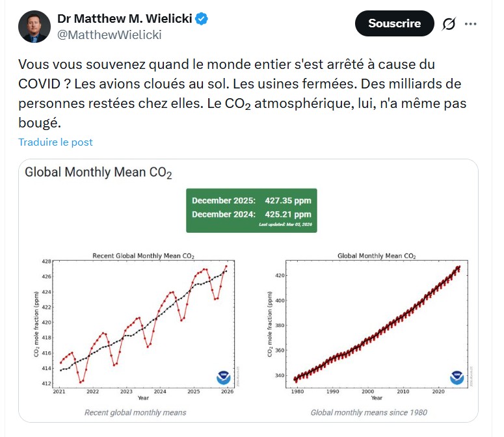Click the Traduire le post link
The height and width of the screenshot is (437, 504).
click(x=55, y=142)
